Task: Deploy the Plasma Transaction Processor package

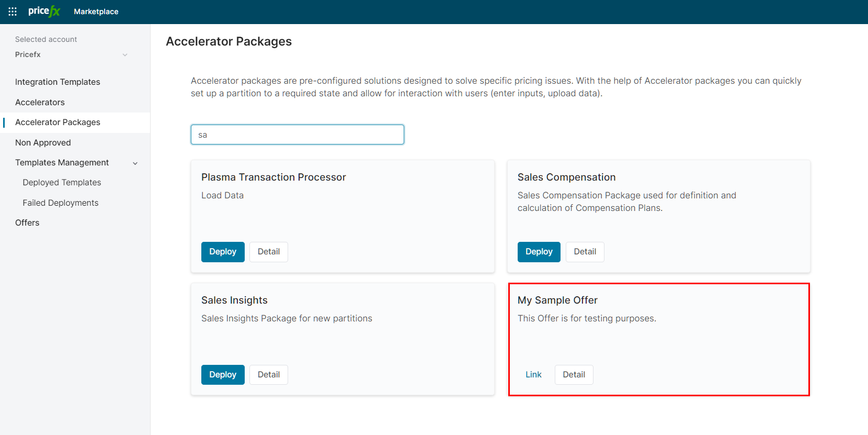Action: coord(223,252)
